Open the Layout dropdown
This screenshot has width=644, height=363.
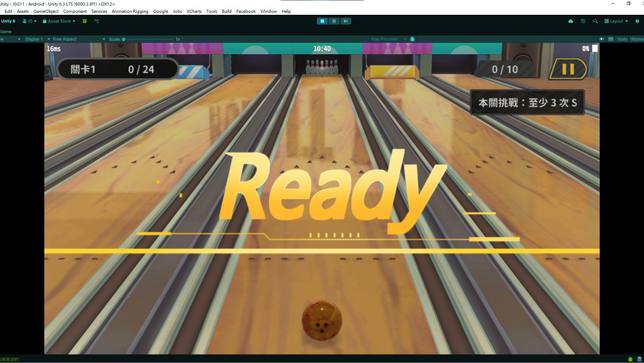click(x=616, y=21)
